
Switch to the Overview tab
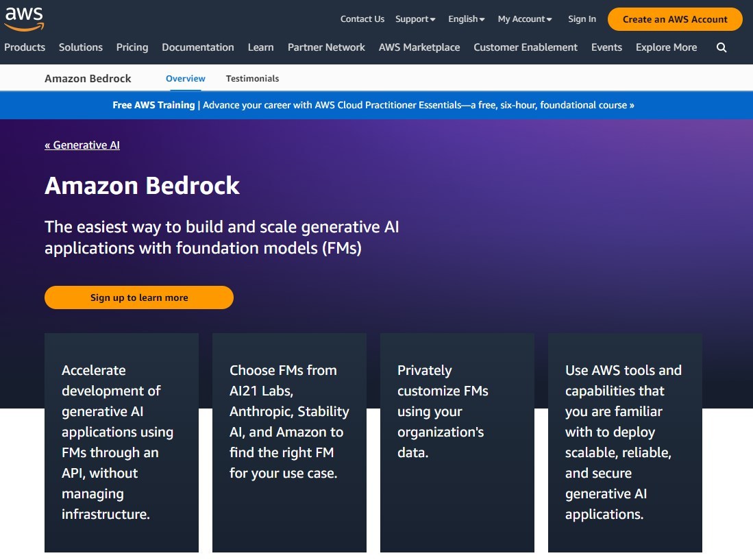186,78
